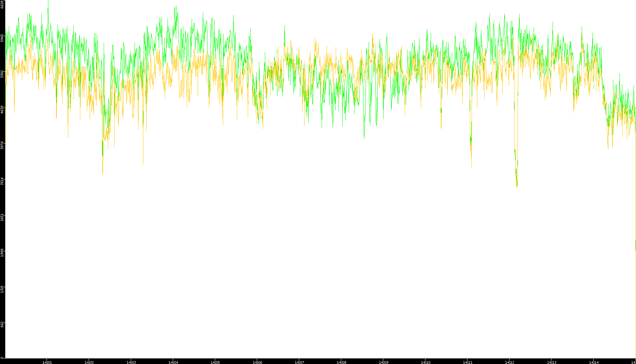
Task: Select the 14:04 tick on the time axis
Action: [x=173, y=362]
